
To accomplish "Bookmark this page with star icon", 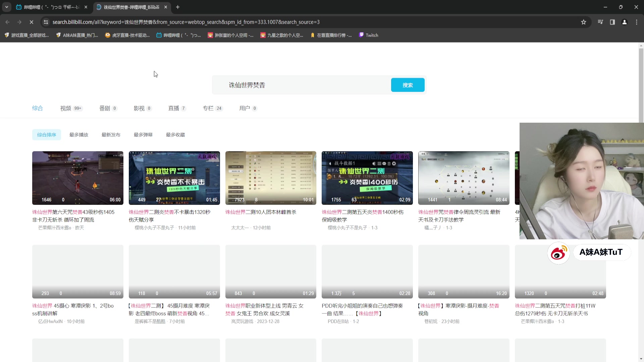I will (584, 22).
